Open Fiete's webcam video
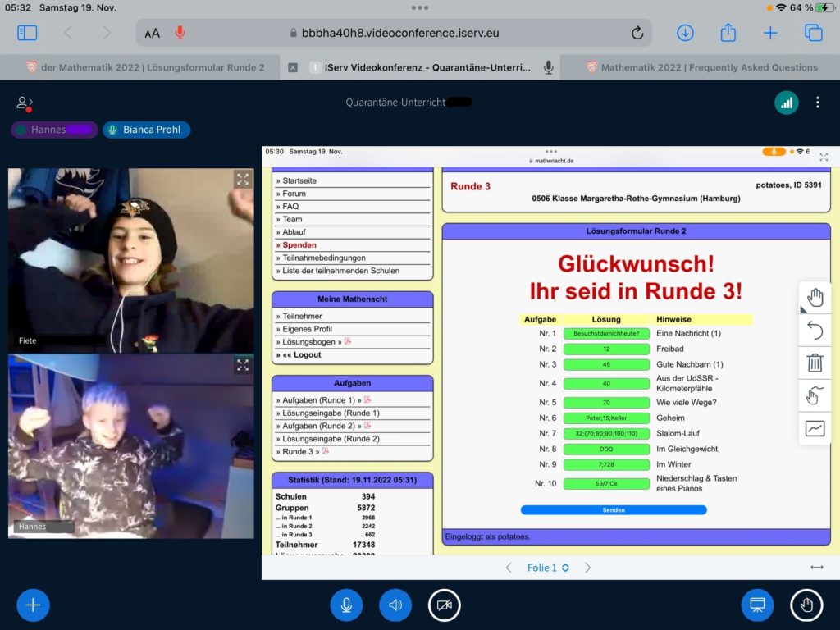Image resolution: width=840 pixels, height=630 pixels. coord(130,260)
